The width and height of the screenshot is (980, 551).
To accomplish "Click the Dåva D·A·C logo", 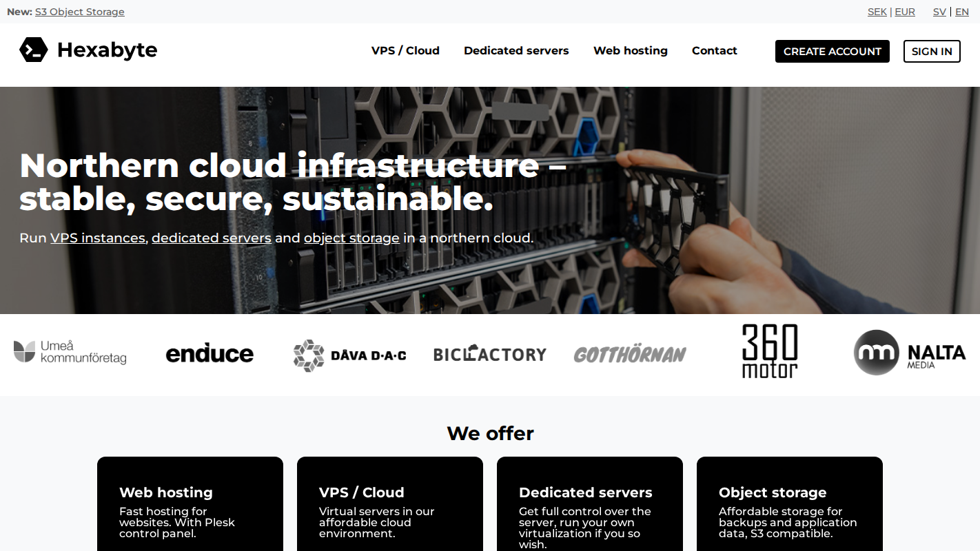I will (349, 355).
